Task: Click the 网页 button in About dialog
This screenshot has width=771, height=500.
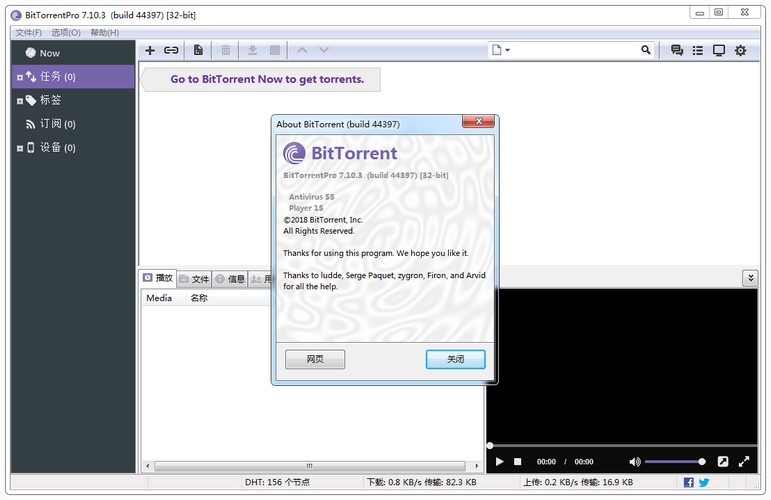Action: [x=315, y=359]
